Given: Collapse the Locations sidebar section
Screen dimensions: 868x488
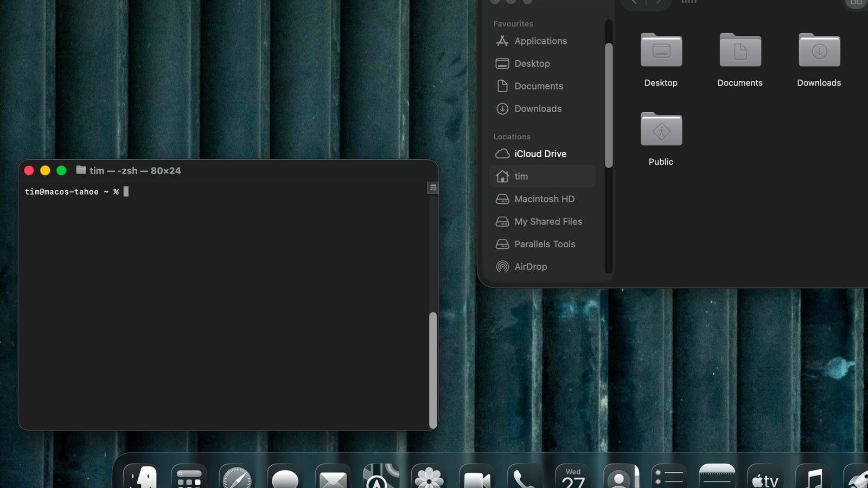Looking at the screenshot, I should tap(512, 137).
